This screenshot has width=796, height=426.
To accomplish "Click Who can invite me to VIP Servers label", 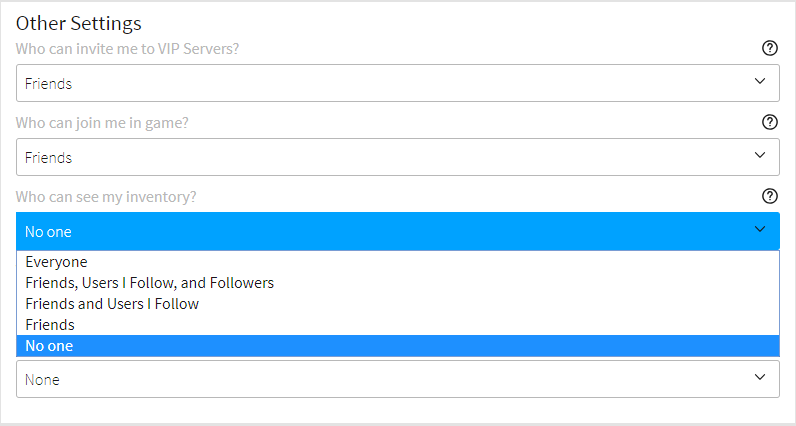I will [x=127, y=49].
